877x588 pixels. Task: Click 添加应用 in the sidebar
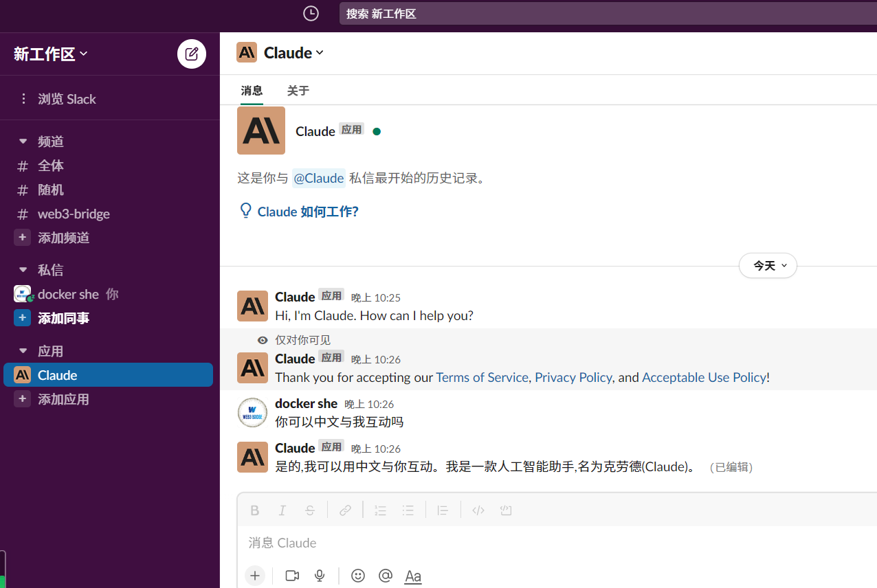tap(64, 399)
